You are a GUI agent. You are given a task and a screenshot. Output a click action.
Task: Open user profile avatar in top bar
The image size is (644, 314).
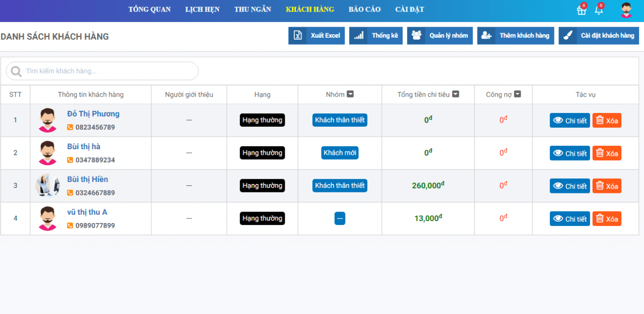[x=626, y=10]
